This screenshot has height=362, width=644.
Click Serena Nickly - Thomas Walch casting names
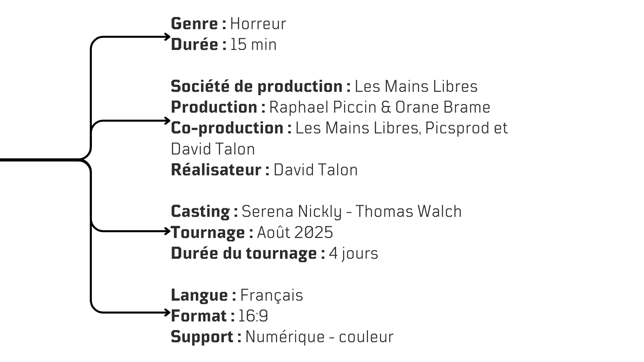(x=352, y=212)
